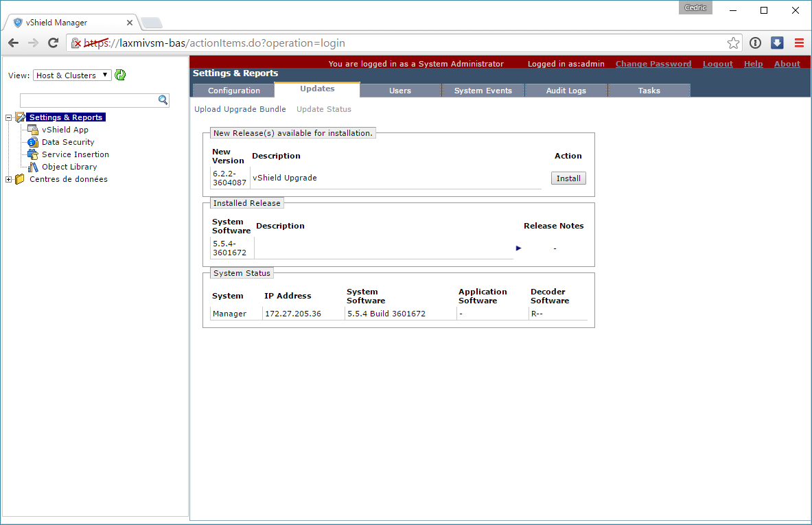Click the Service Insertion icon

pyautogui.click(x=33, y=154)
